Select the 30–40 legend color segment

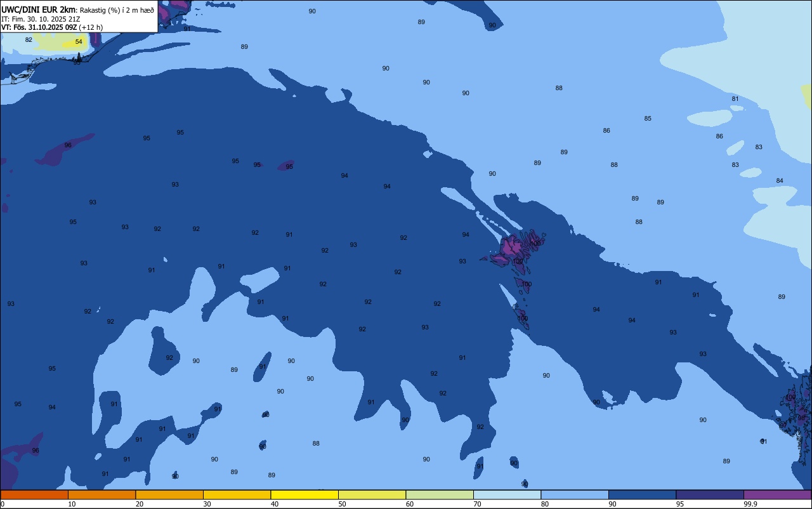tap(237, 494)
